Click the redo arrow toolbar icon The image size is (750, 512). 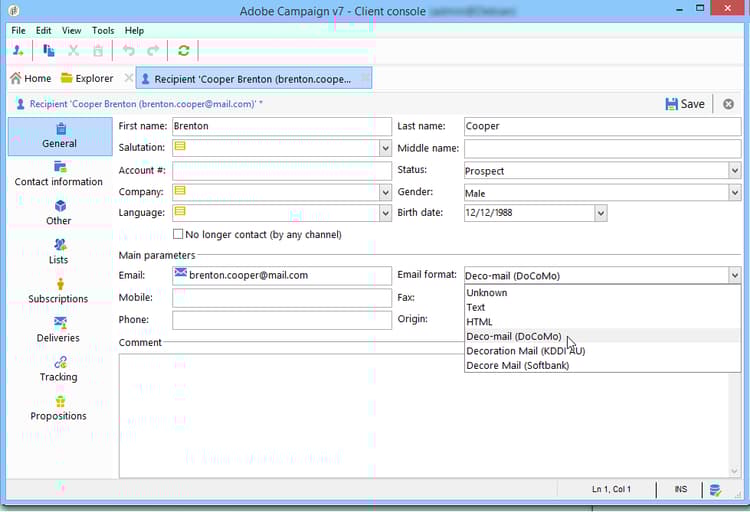[x=153, y=50]
